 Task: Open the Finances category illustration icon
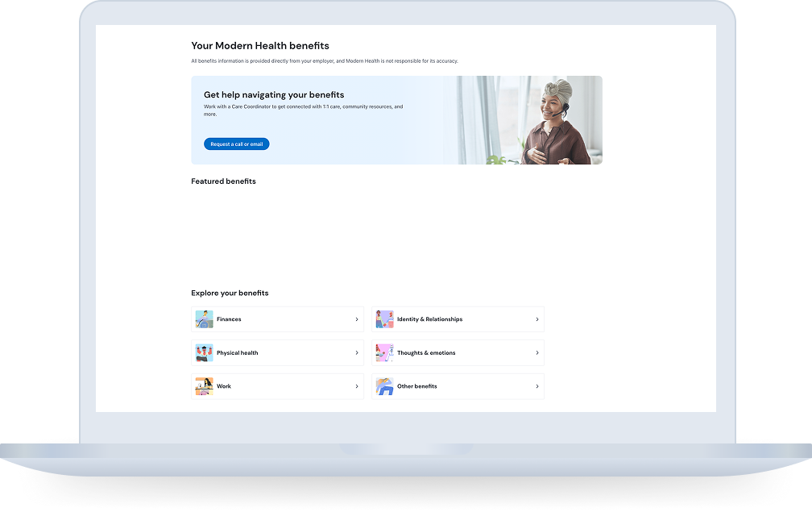(204, 319)
